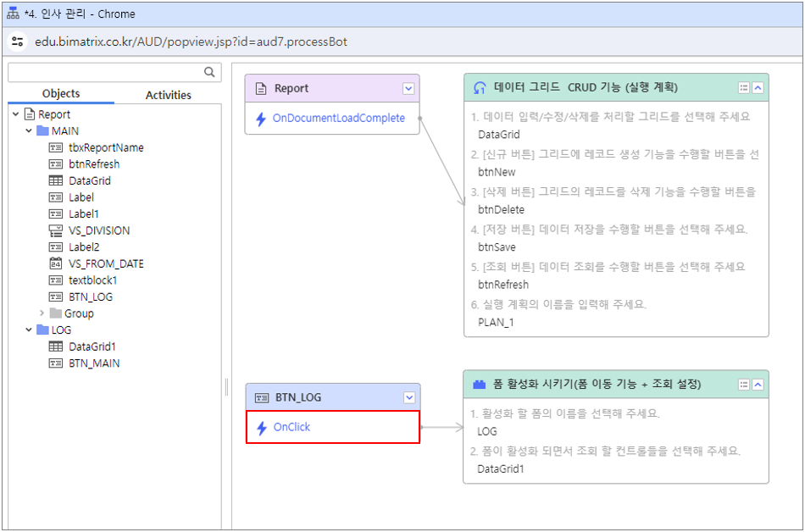
Task: Collapse the Report root tree node
Action: click(16, 114)
